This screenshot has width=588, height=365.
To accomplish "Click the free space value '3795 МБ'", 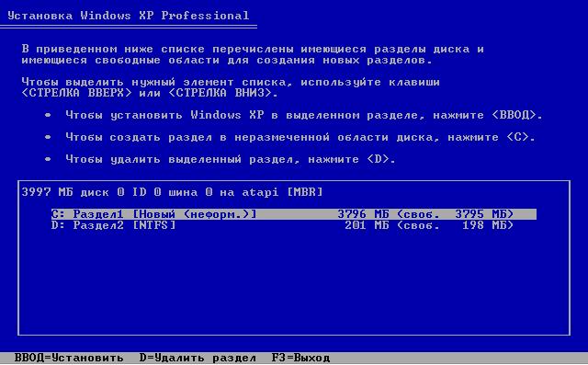I will [x=481, y=214].
